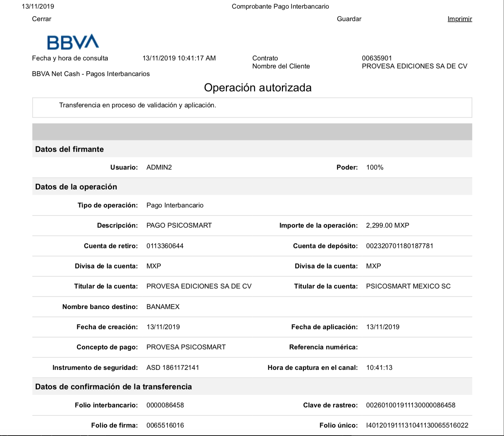Click client name in header 'PROVESA EDICIONES SA DE CV'
The width and height of the screenshot is (504, 436).
pos(415,66)
